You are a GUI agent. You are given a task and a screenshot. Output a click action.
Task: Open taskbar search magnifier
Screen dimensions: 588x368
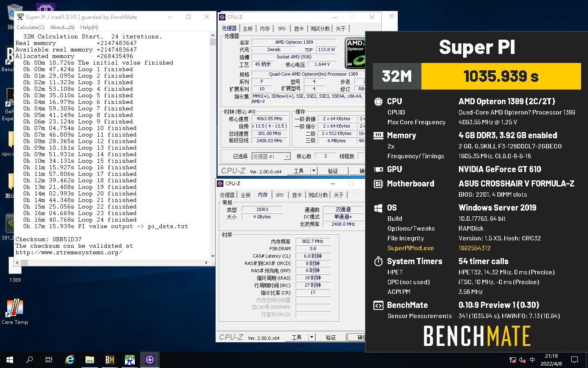click(x=29, y=360)
